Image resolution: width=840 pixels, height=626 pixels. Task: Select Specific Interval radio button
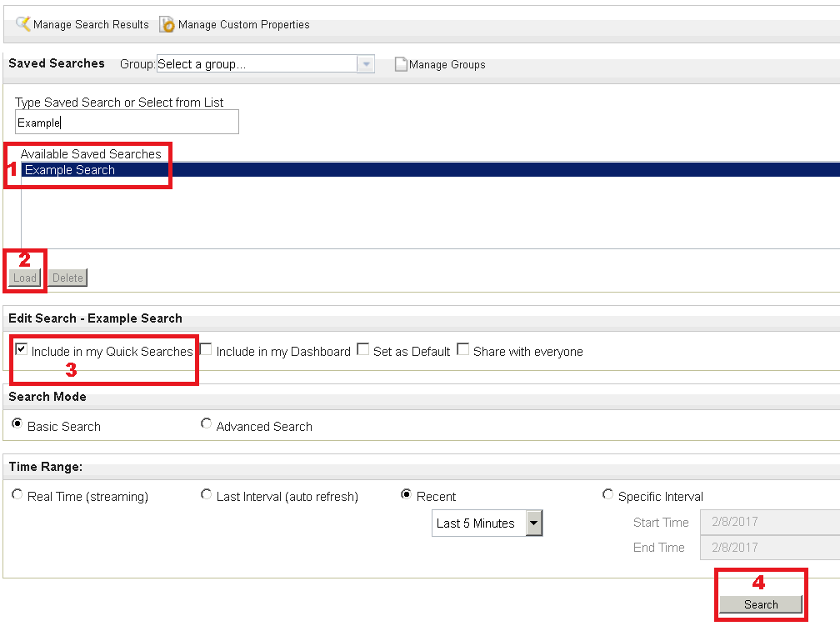click(x=608, y=494)
